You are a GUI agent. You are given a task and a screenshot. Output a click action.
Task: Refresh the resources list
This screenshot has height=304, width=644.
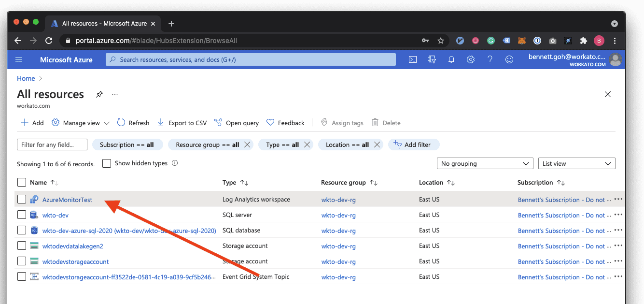tap(133, 122)
